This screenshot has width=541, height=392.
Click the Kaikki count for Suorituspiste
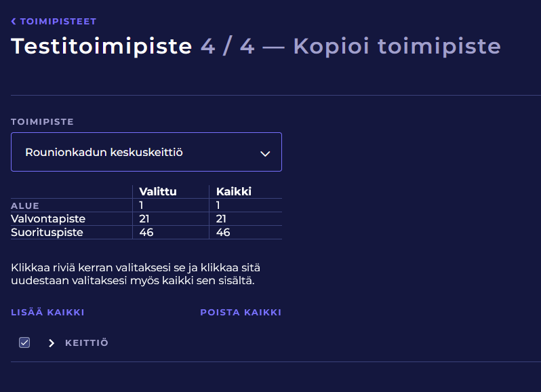(x=223, y=232)
